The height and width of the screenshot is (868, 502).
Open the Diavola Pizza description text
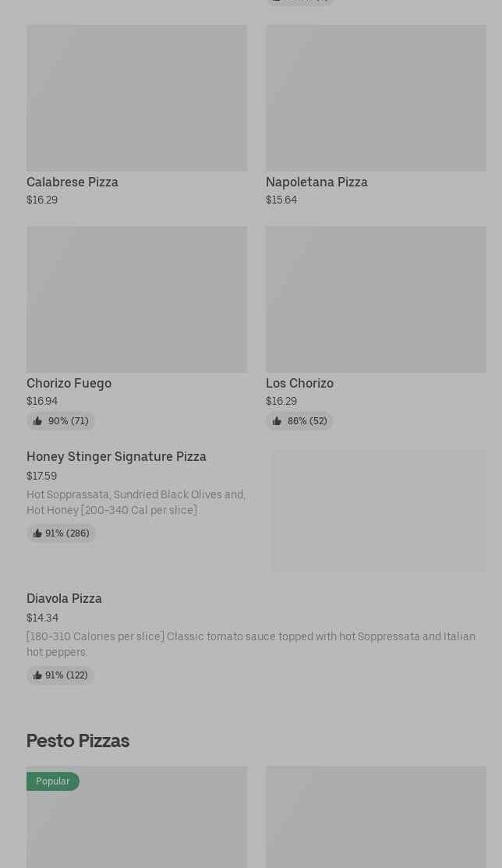(250, 644)
